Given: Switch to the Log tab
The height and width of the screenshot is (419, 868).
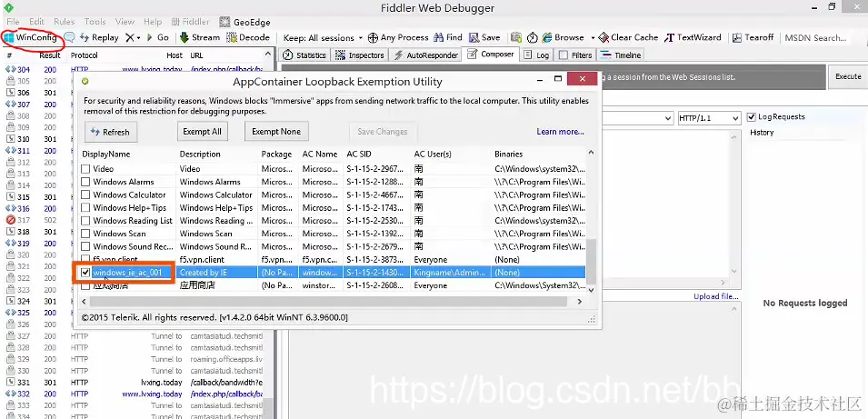Looking at the screenshot, I should pyautogui.click(x=536, y=55).
